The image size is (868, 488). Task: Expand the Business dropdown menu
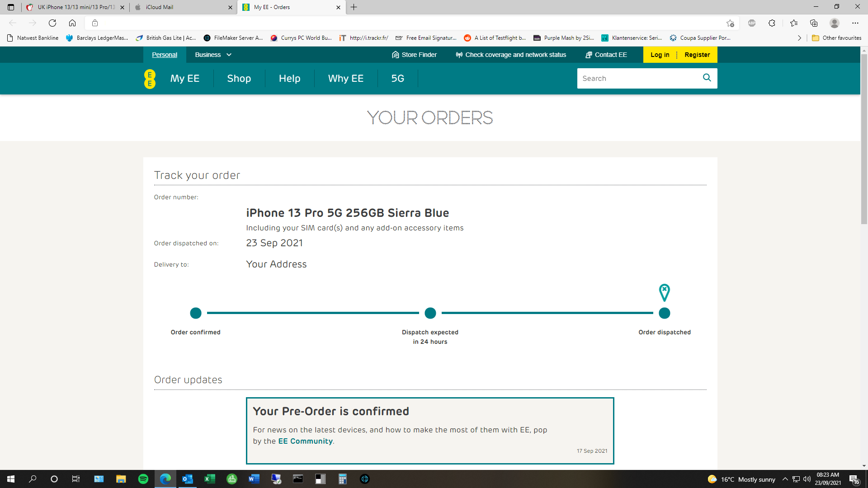point(213,55)
